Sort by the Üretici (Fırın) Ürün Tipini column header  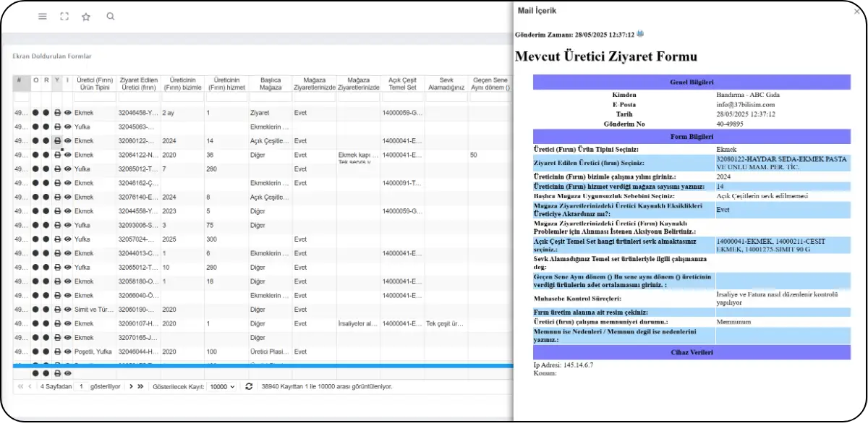pyautogui.click(x=95, y=83)
